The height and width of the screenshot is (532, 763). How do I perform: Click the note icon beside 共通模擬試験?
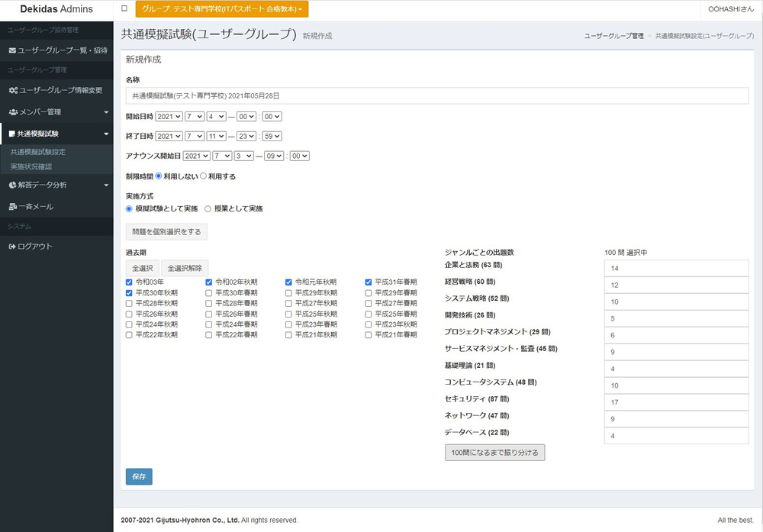[11, 134]
